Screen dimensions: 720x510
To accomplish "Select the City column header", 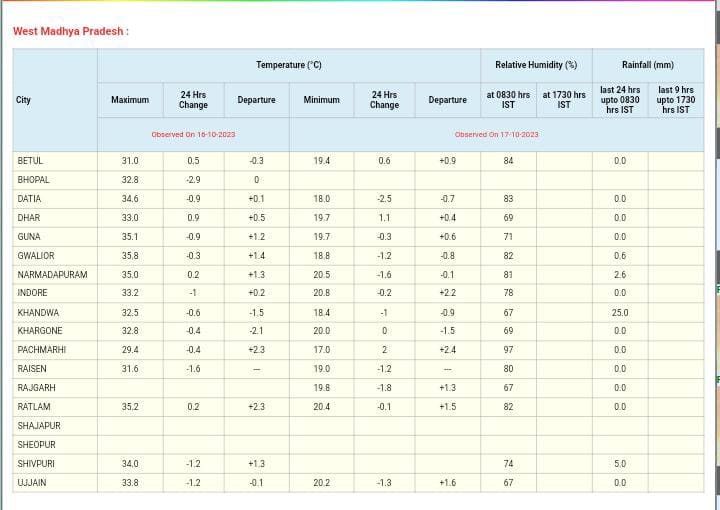I will 23,100.
